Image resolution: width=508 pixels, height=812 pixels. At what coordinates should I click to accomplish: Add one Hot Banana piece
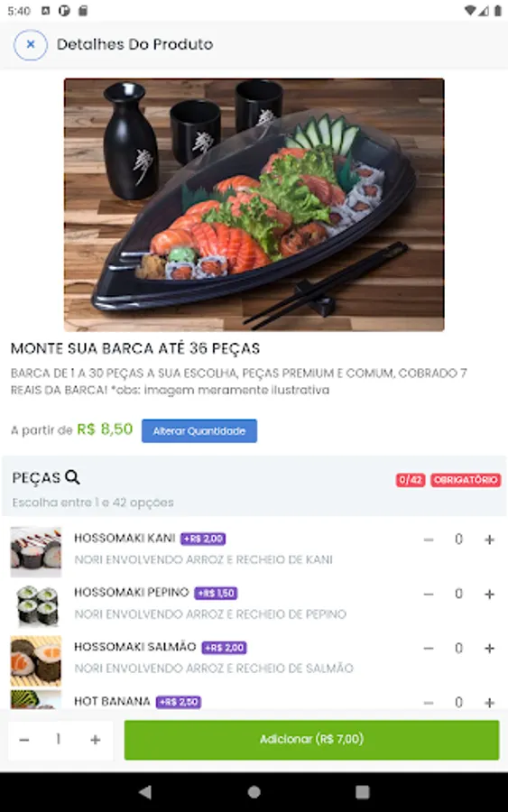[x=489, y=702]
